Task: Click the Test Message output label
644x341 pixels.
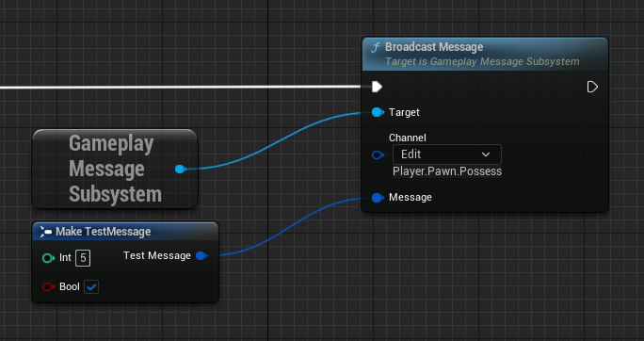Action: 157,255
